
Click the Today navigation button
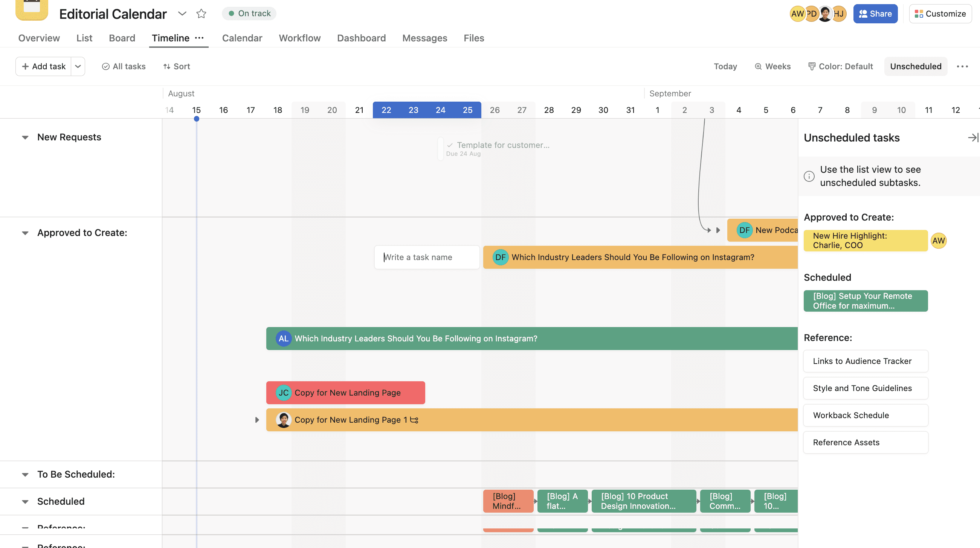point(724,67)
